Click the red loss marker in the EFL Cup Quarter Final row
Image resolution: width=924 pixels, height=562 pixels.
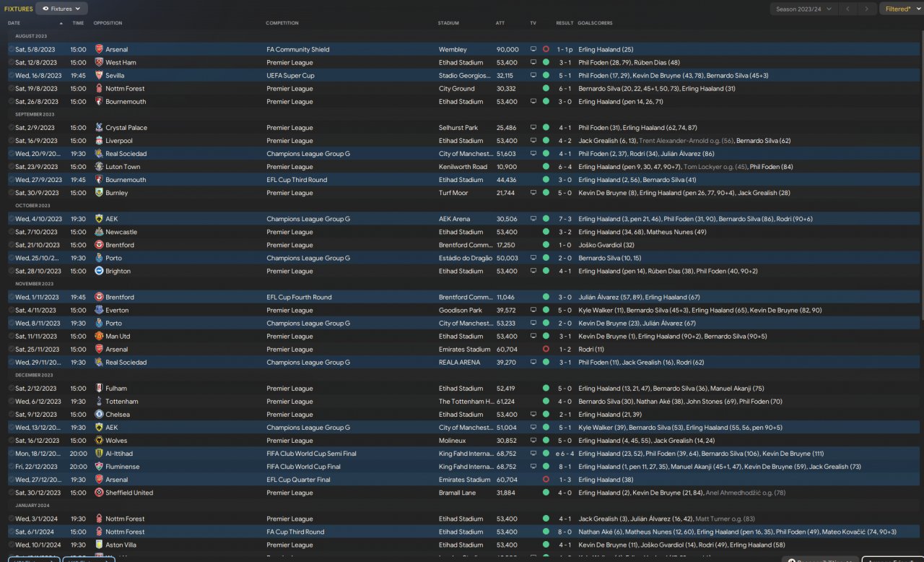546,479
